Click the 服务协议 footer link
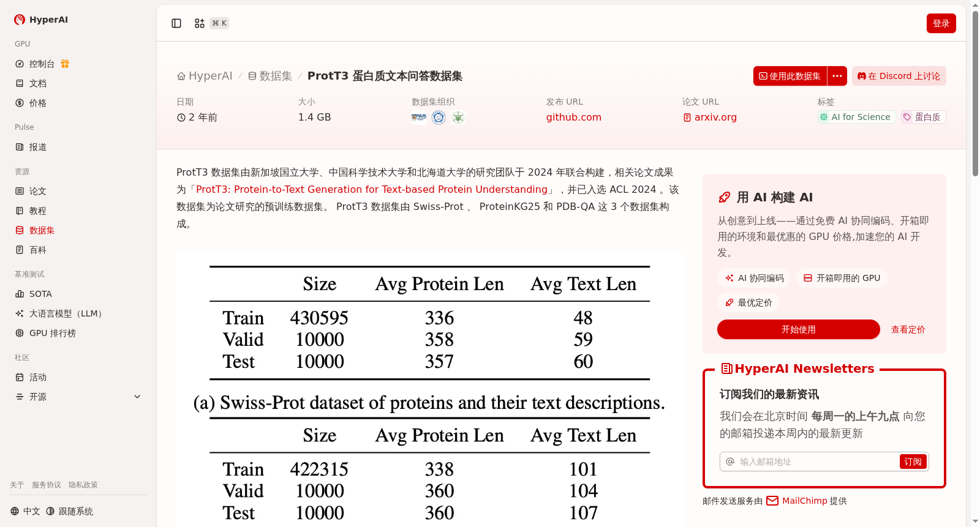Screen dimensions: 980x527 (x=47, y=485)
